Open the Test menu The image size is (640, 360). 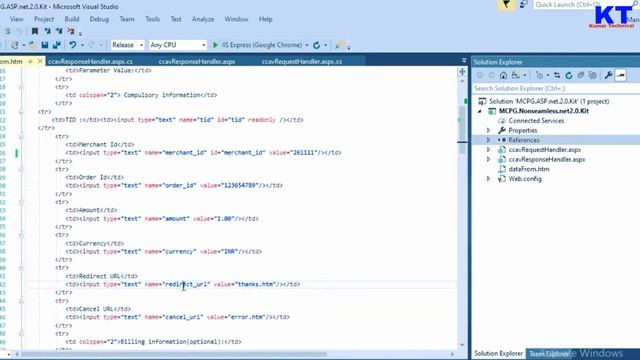[x=176, y=19]
